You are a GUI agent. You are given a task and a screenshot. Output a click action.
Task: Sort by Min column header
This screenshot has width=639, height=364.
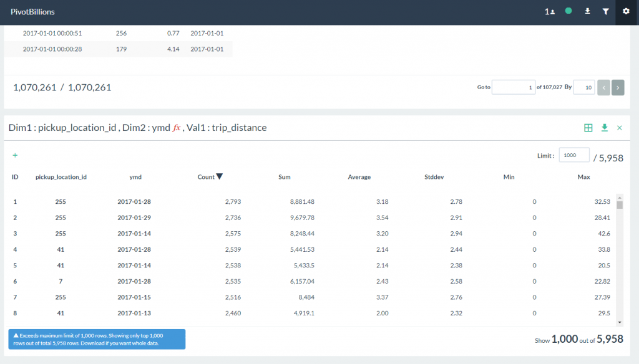pyautogui.click(x=509, y=177)
